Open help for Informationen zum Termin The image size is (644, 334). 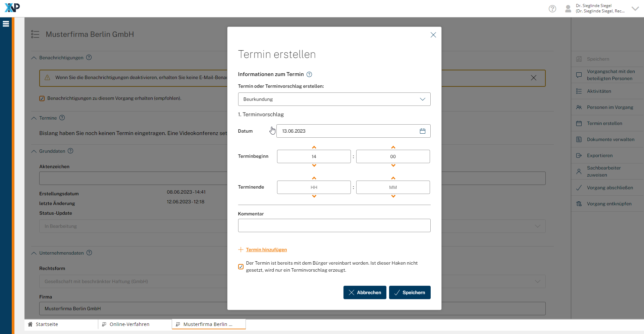pyautogui.click(x=309, y=74)
